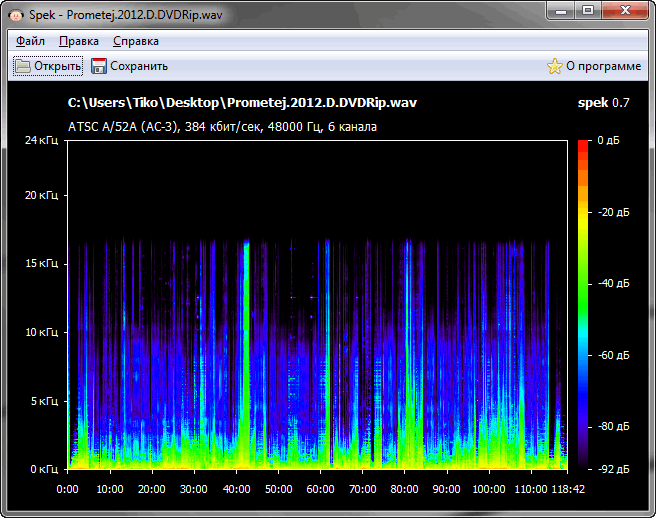Minimize the Spek window

coord(562,10)
